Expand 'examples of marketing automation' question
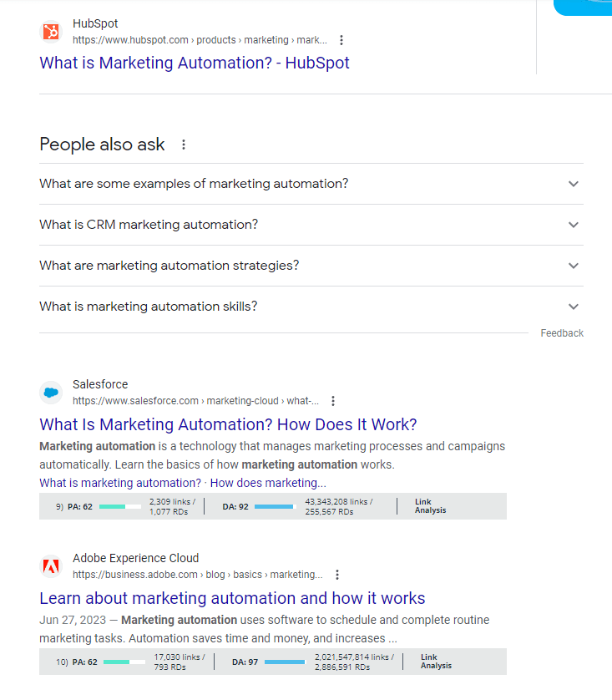The width and height of the screenshot is (612, 700). pos(573,184)
